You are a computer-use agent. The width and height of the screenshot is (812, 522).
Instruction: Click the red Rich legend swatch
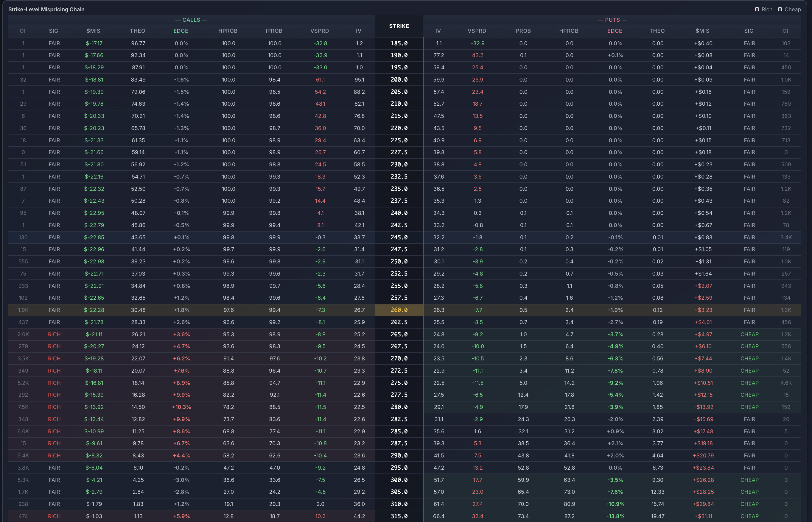point(757,9)
